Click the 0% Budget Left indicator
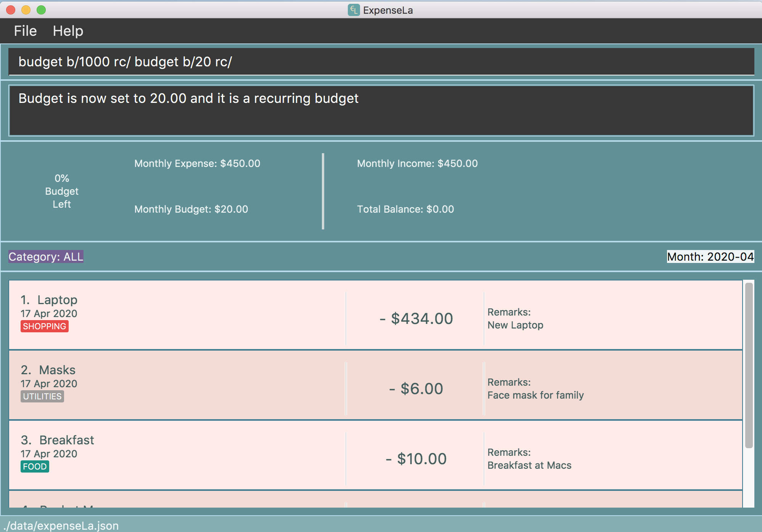Viewport: 762px width, 532px height. 62,191
